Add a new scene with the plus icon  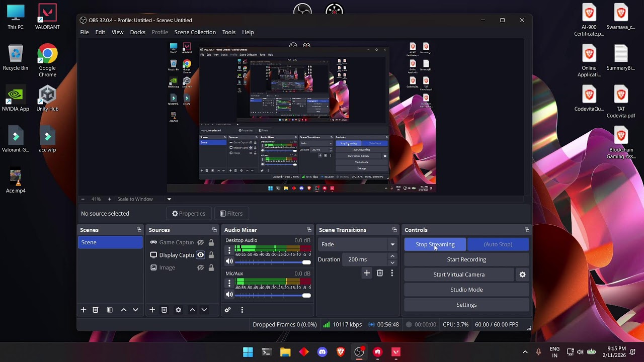point(84,310)
